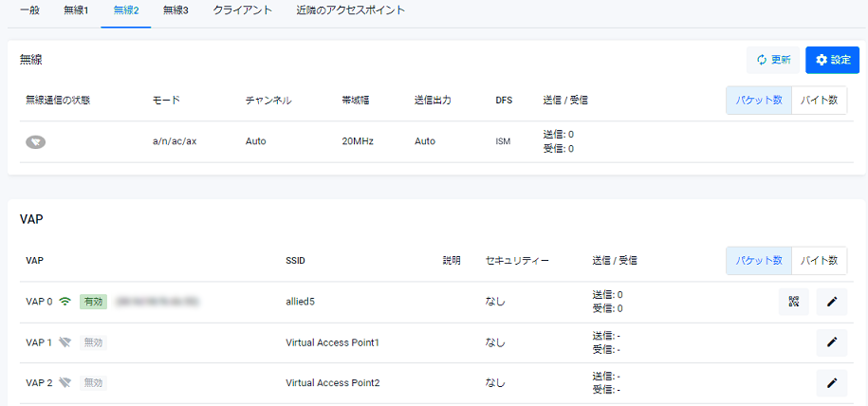The height and width of the screenshot is (406, 868).
Task: Open QR code for VAP 0
Action: point(794,302)
